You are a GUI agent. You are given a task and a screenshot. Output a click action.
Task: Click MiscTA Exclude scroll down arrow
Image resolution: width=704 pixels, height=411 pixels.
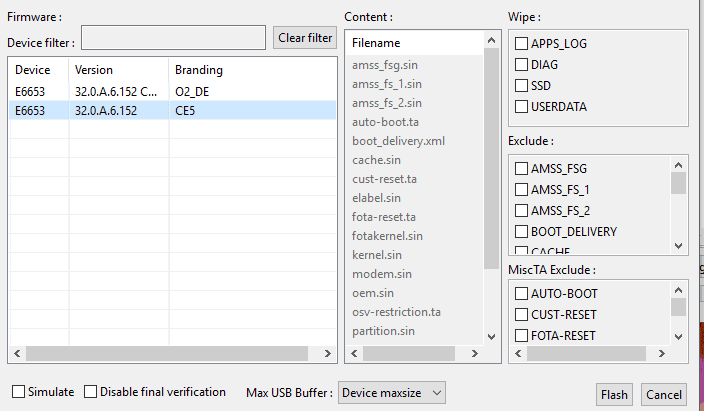point(678,336)
